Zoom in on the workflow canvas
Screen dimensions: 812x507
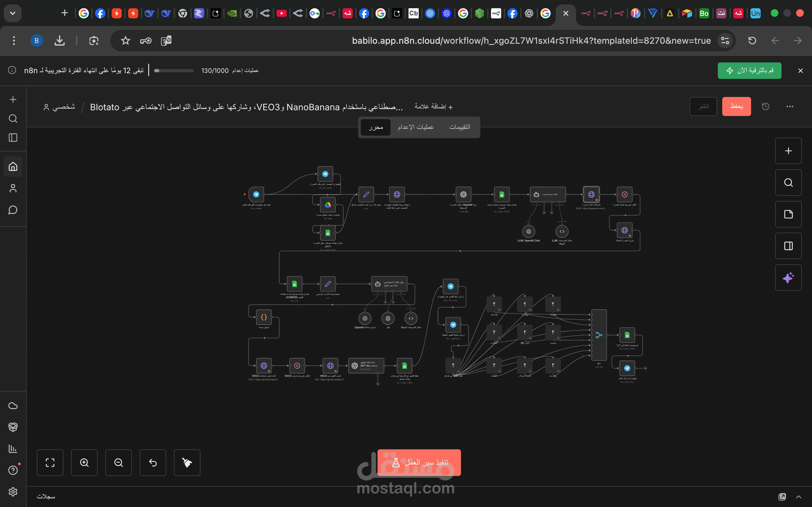pyautogui.click(x=84, y=462)
